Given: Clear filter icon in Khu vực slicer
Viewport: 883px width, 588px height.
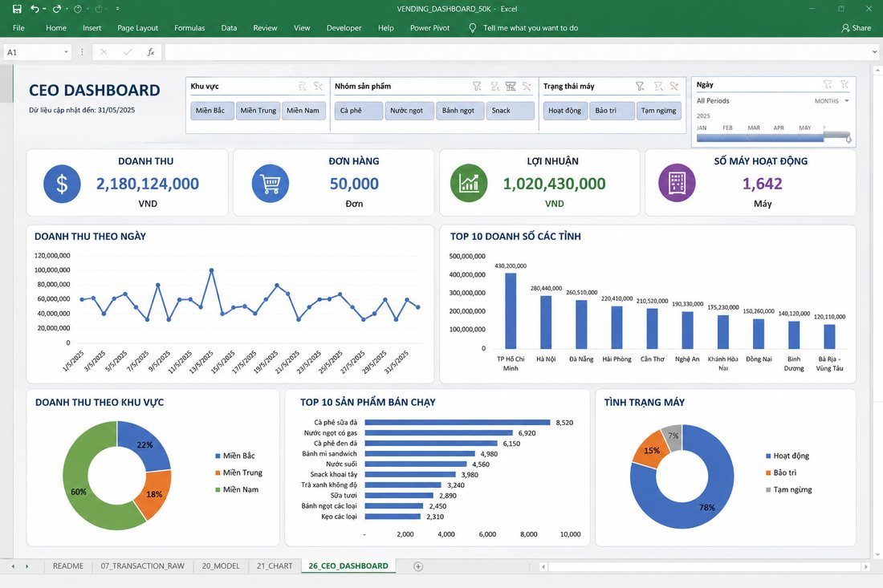Looking at the screenshot, I should [319, 86].
